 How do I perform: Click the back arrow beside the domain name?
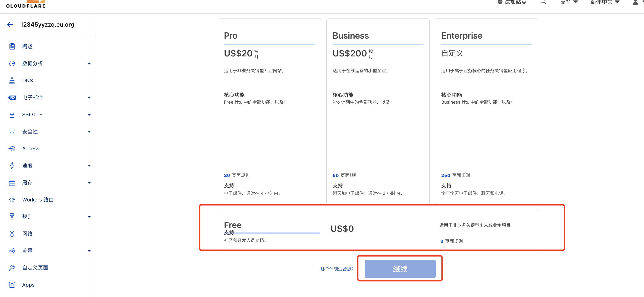[x=10, y=25]
